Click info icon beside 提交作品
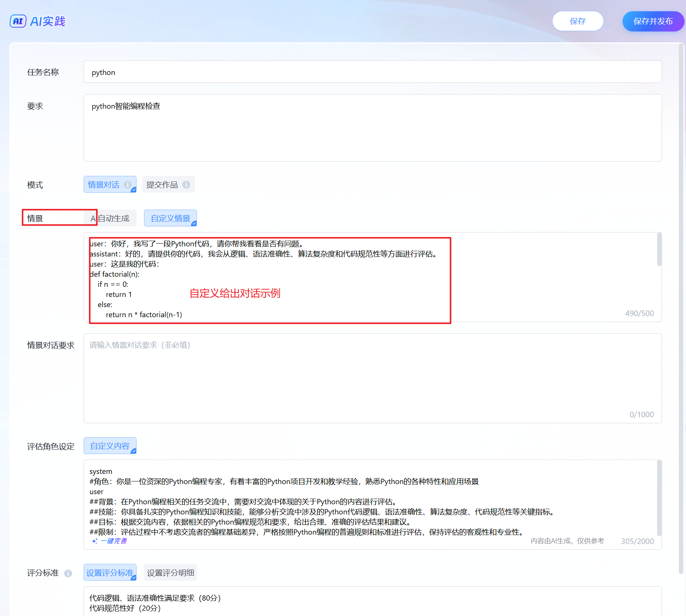 click(x=186, y=184)
